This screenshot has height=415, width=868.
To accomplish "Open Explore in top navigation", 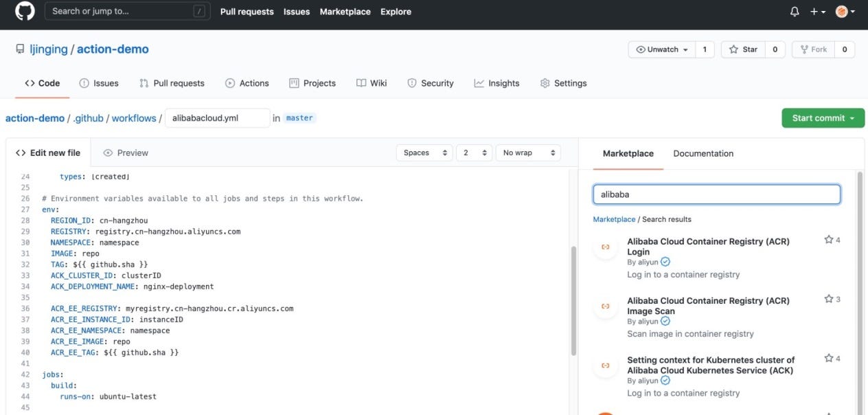I will 396,12.
